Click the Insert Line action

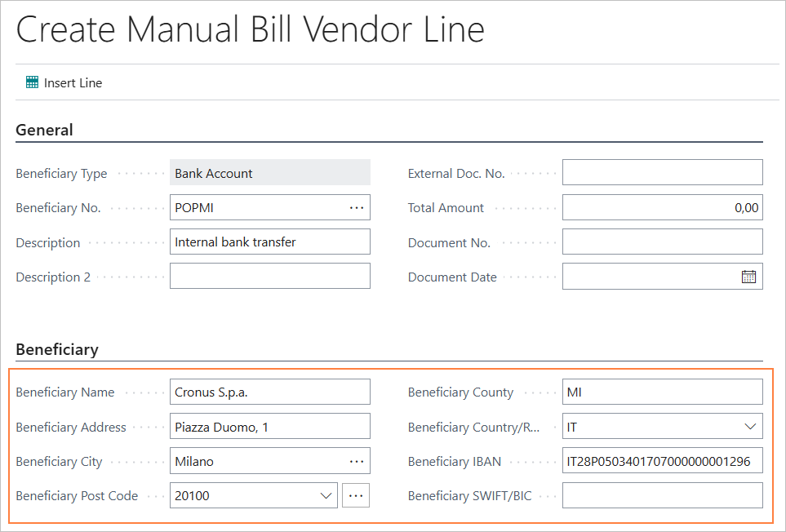[x=73, y=82]
